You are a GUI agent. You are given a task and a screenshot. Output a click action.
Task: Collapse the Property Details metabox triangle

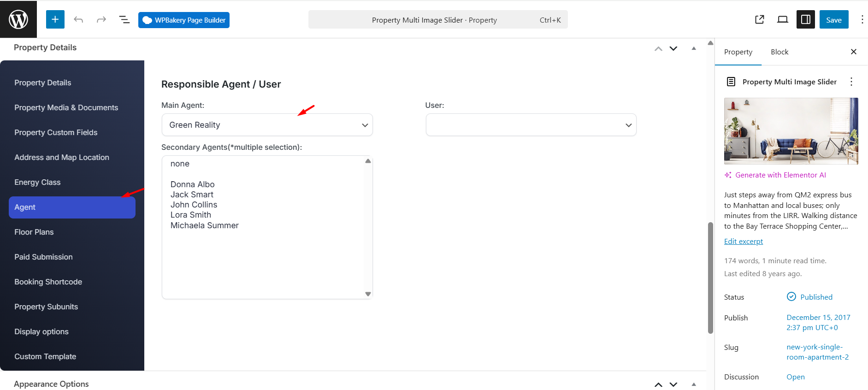click(694, 48)
